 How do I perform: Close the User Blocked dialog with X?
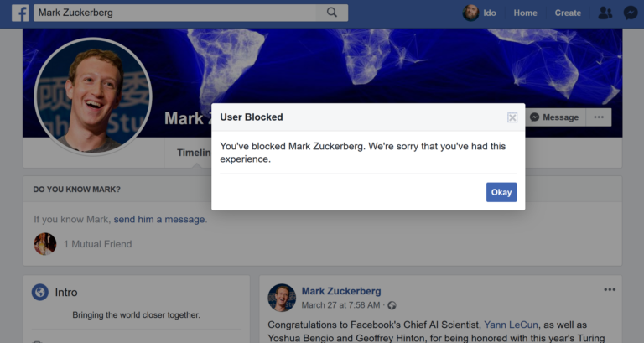click(512, 117)
